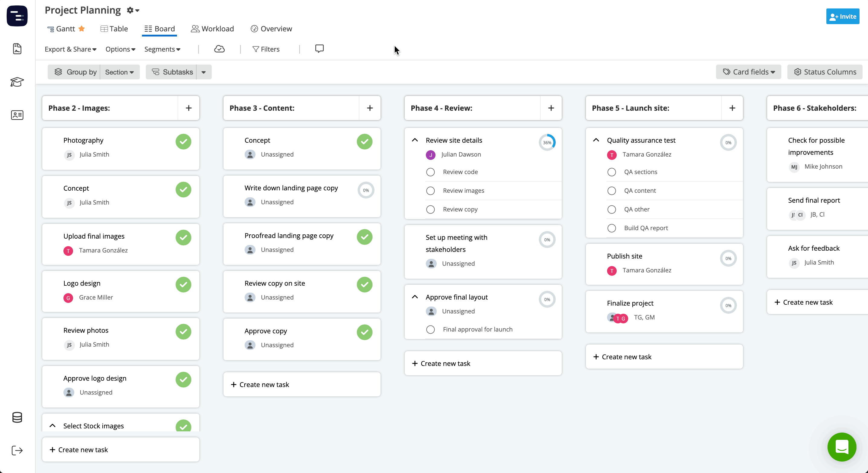Check off the Review code subtask

pos(430,172)
